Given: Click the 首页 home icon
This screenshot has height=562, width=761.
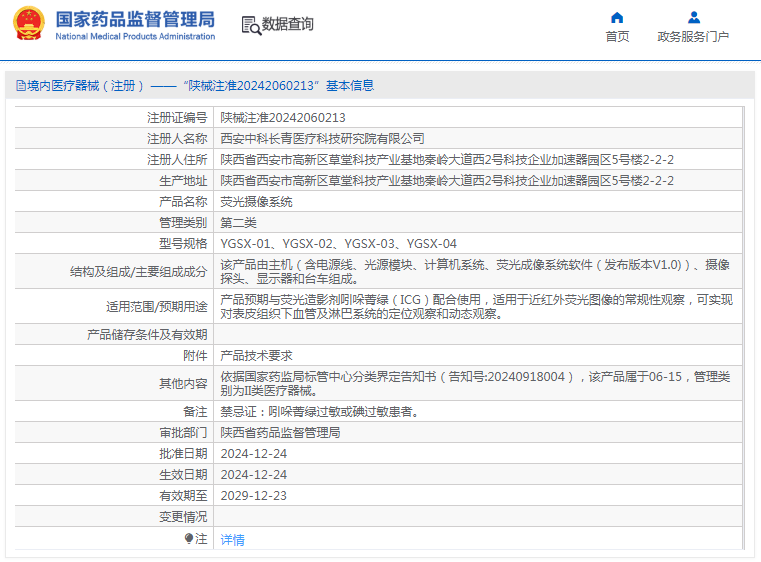Looking at the screenshot, I should (x=617, y=18).
